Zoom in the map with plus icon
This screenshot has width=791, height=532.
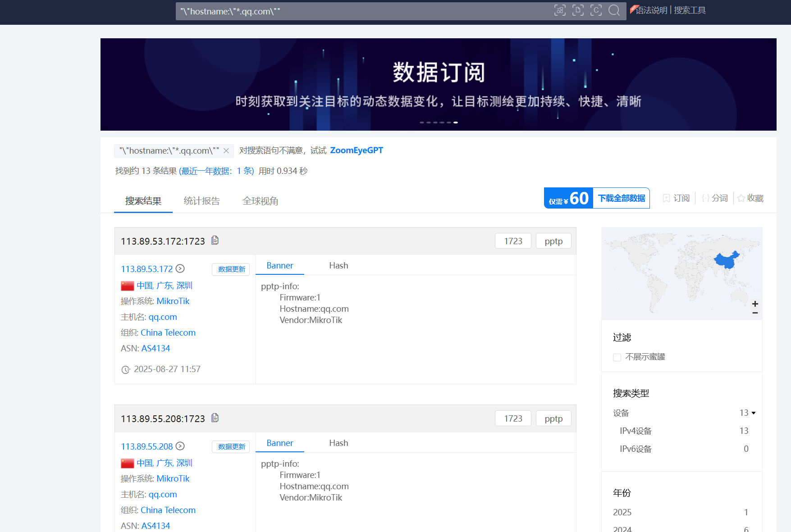[x=755, y=304]
